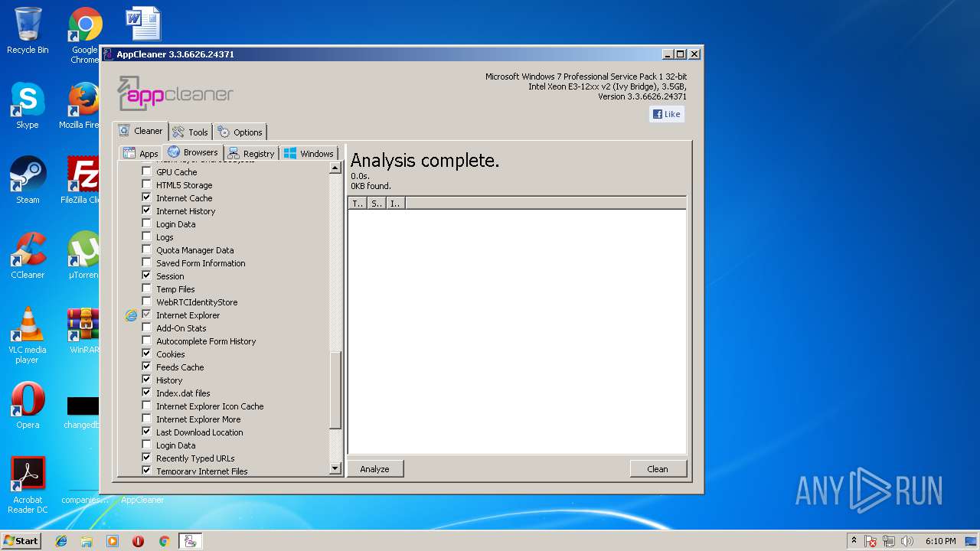Open media player taskbar icon

(x=113, y=541)
